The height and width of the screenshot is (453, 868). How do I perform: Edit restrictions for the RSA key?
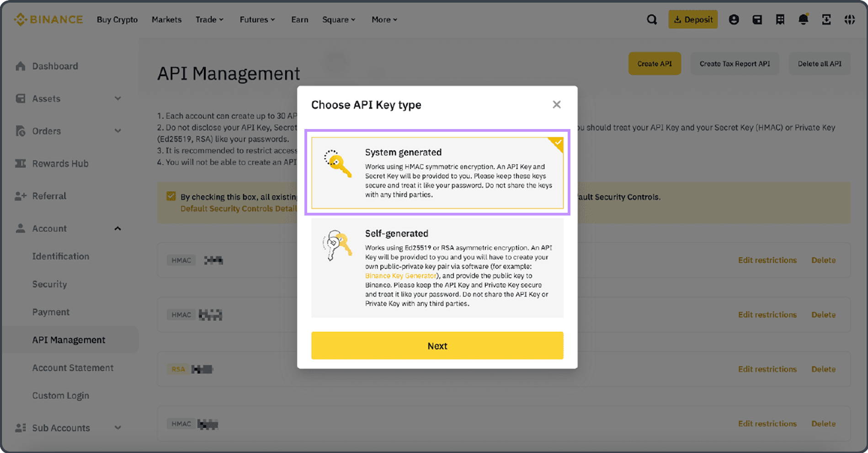pyautogui.click(x=767, y=369)
